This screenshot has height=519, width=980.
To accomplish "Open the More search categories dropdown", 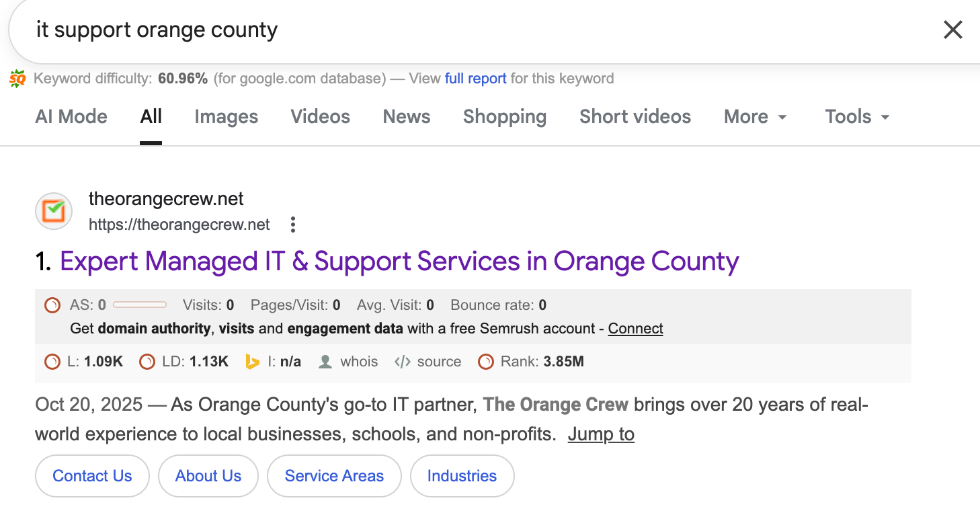I will [x=754, y=116].
